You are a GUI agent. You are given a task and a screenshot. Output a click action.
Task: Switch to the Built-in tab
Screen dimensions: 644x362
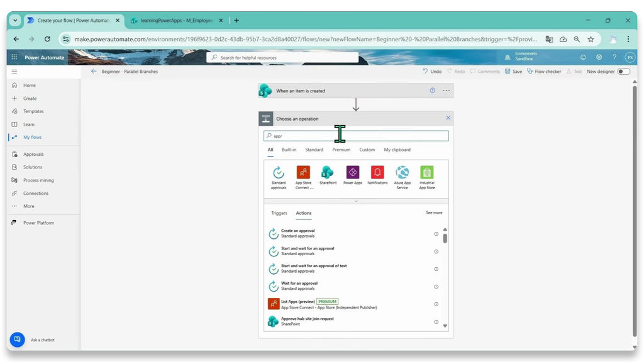click(289, 150)
